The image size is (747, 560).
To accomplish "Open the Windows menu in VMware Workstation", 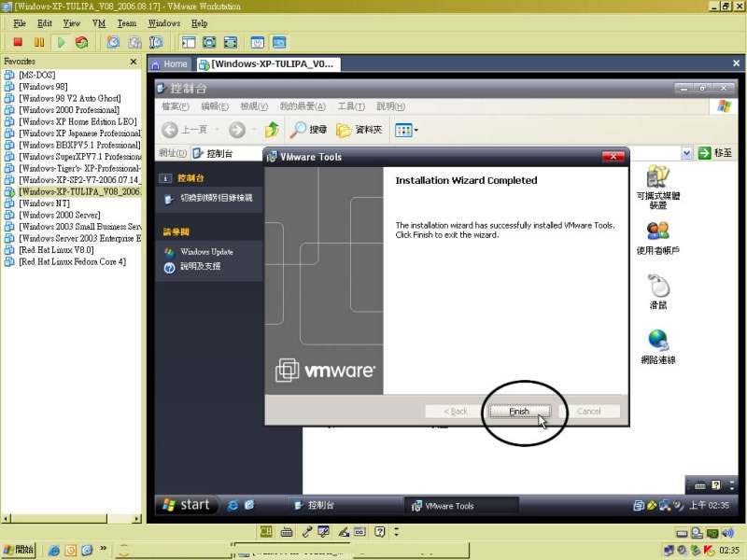I will pyautogui.click(x=164, y=23).
